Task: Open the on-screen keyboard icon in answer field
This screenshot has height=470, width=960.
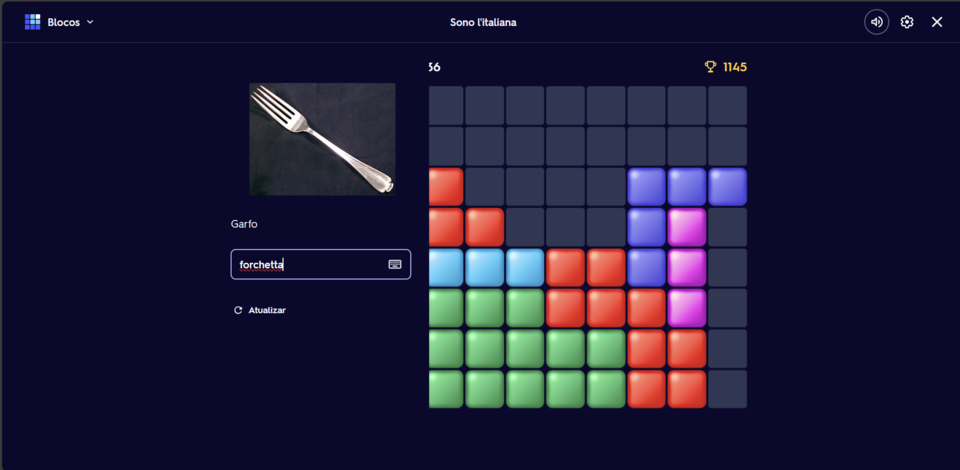Action: coord(395,264)
